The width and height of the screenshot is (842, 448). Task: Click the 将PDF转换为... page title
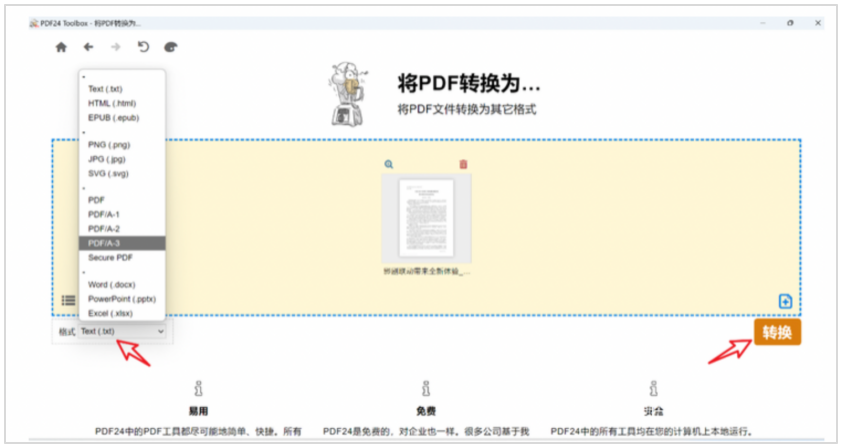click(x=469, y=83)
